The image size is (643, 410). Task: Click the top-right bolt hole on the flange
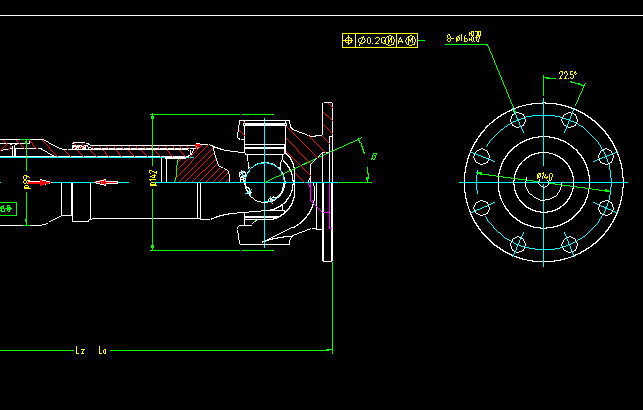tap(570, 120)
